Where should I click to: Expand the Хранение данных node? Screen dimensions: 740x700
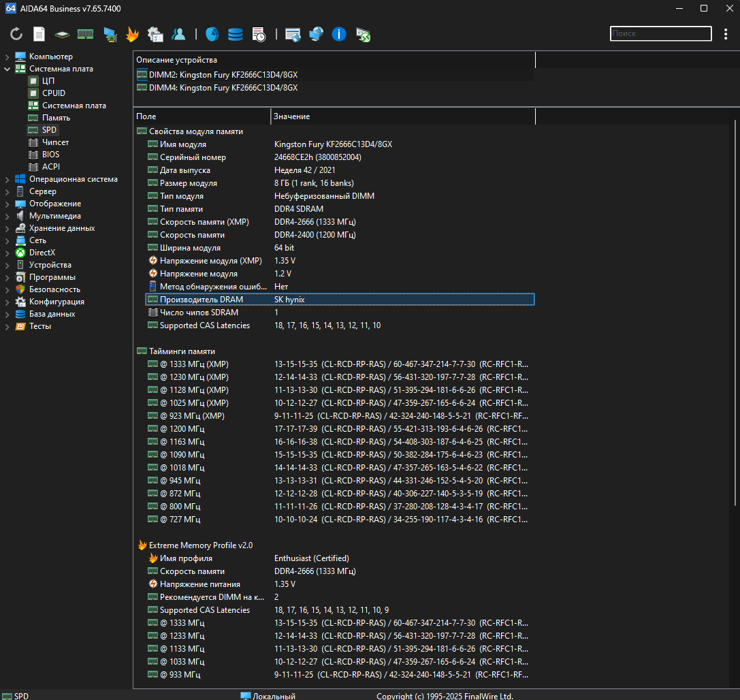click(x=7, y=229)
